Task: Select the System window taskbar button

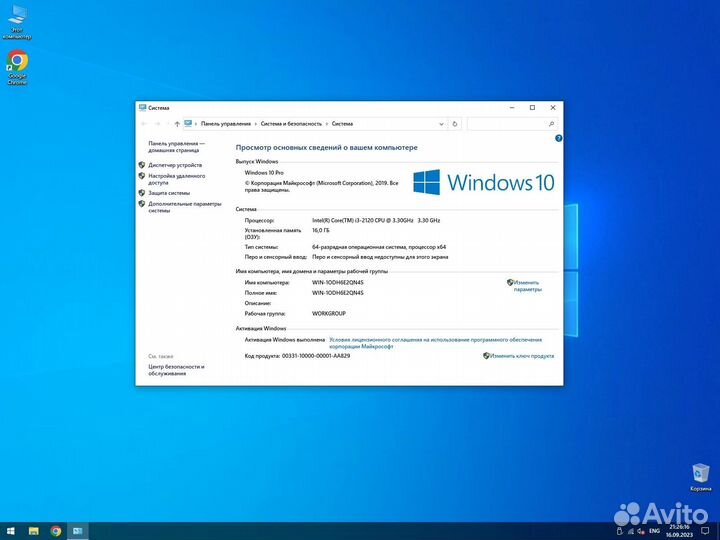Action: point(78,531)
